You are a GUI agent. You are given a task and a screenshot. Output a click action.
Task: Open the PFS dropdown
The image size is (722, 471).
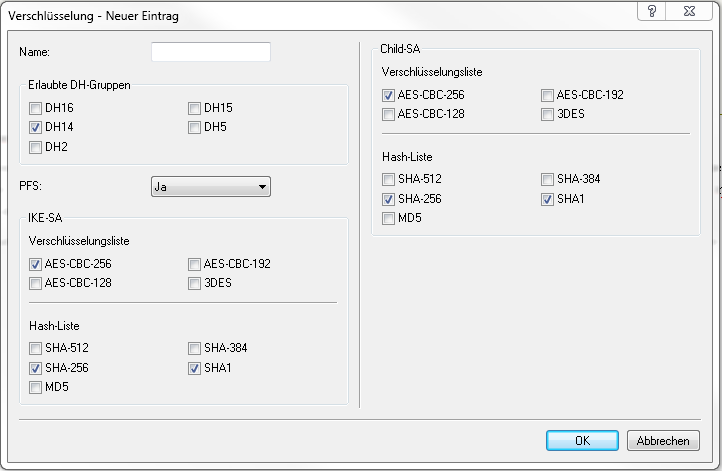point(211,187)
